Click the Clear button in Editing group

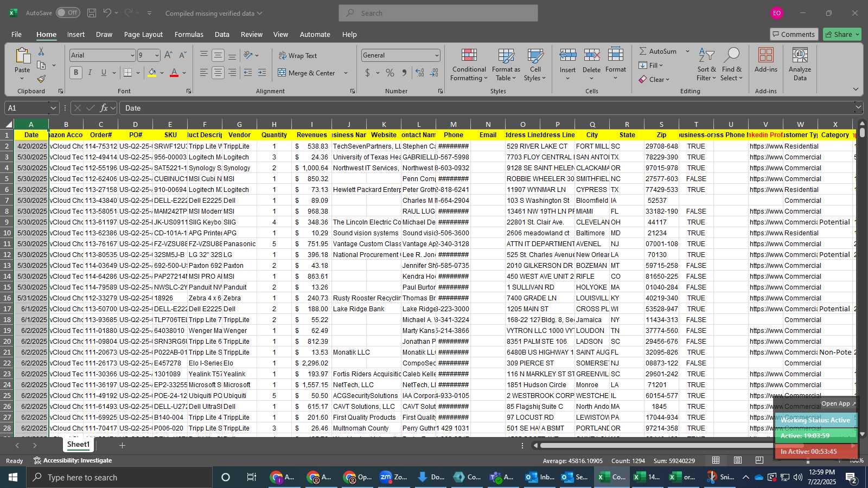coord(654,79)
